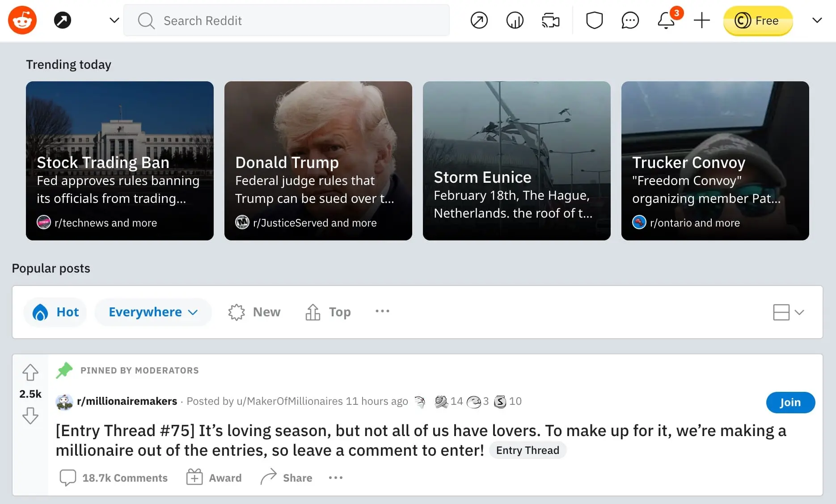Click the green pinned post icon
Screen dimensions: 836x504
[64, 370]
